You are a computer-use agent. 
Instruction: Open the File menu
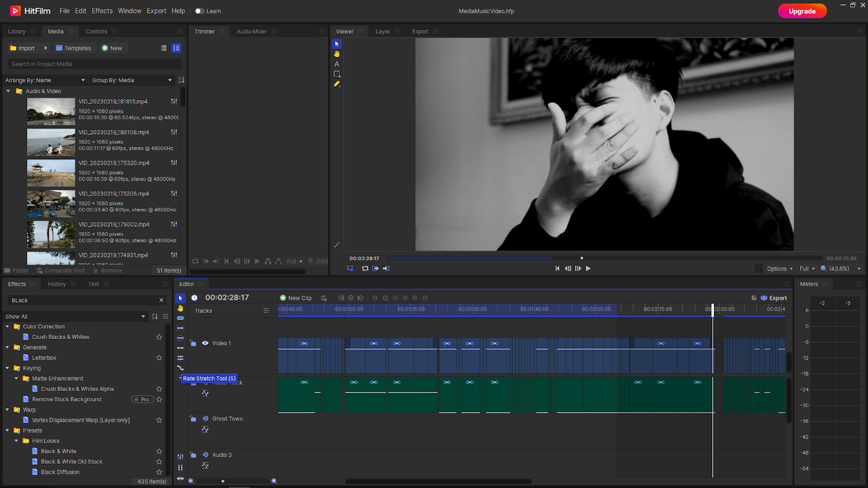click(x=65, y=11)
